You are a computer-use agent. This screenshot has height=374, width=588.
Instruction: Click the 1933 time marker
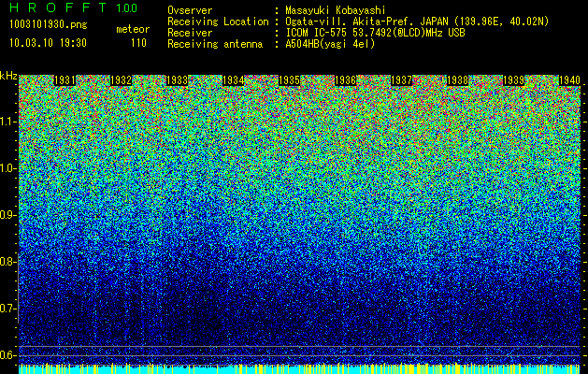click(177, 80)
